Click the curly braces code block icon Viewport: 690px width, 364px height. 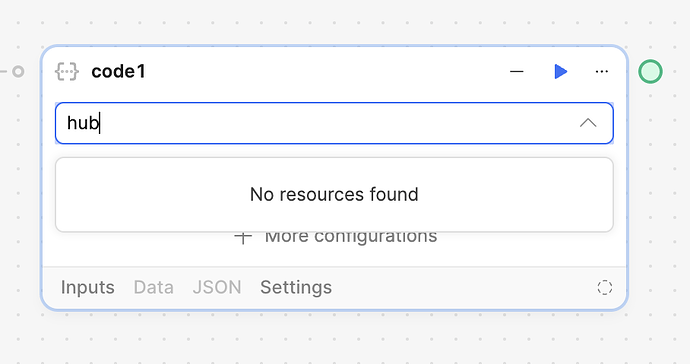67,72
